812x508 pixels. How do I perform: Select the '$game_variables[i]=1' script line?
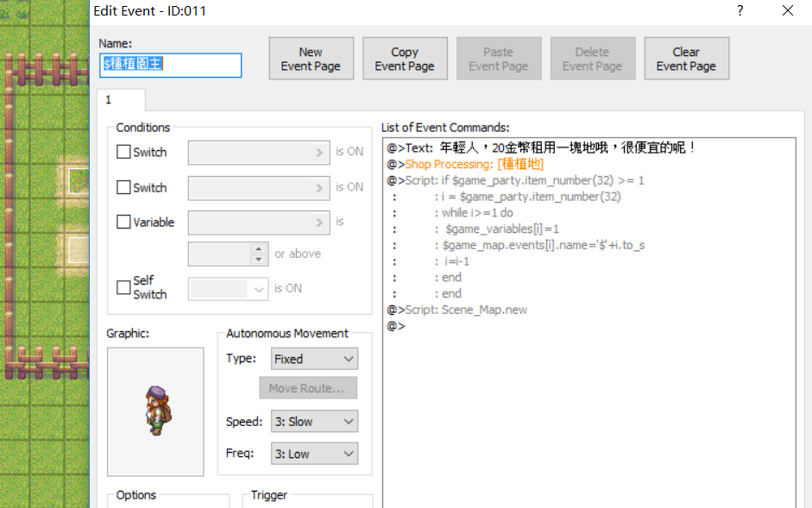pos(589,229)
